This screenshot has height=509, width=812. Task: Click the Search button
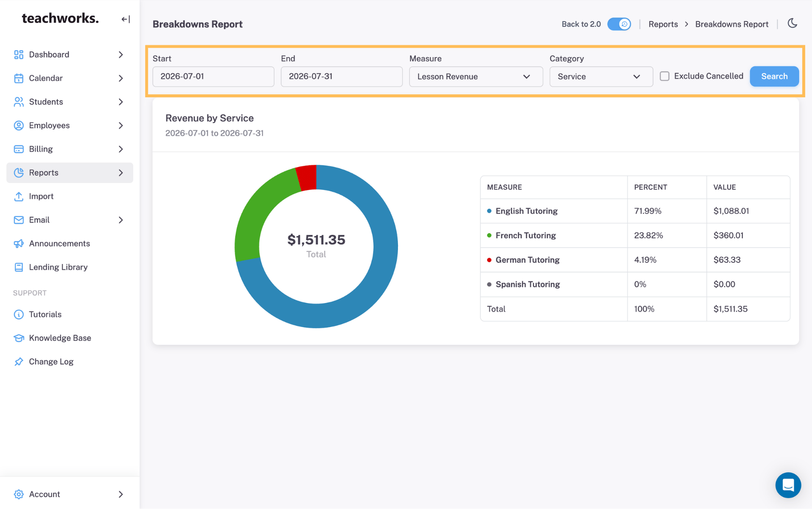(774, 77)
